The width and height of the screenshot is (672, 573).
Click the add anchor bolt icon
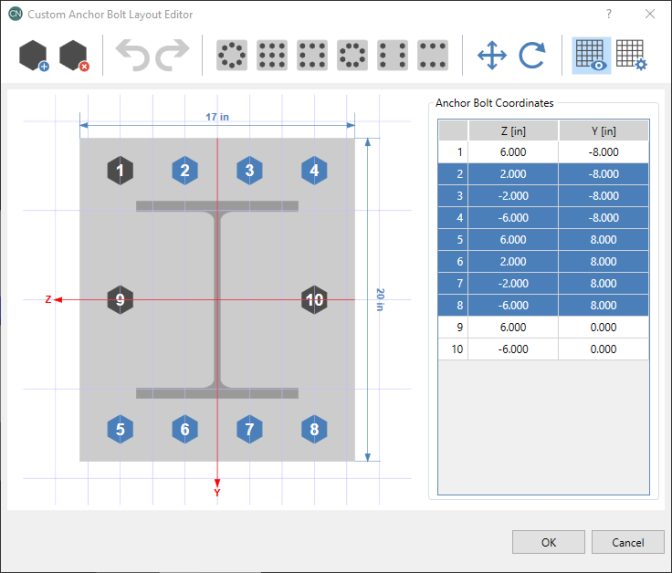click(x=33, y=56)
